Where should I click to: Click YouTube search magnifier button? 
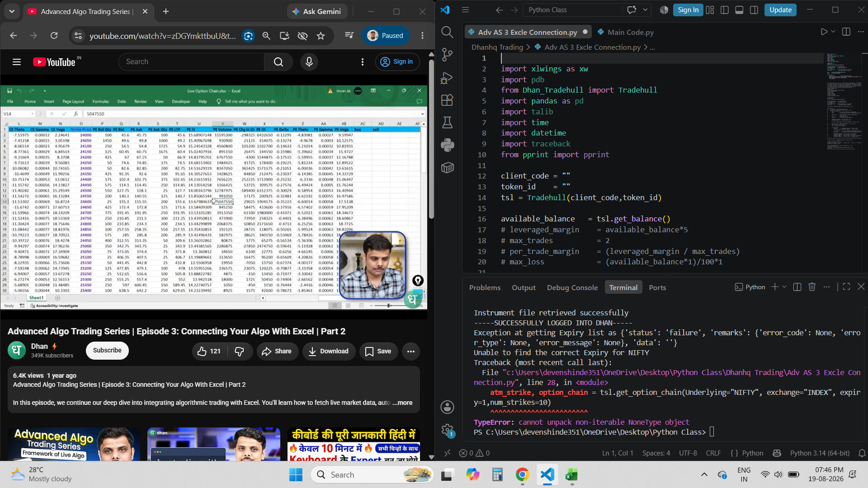[278, 62]
